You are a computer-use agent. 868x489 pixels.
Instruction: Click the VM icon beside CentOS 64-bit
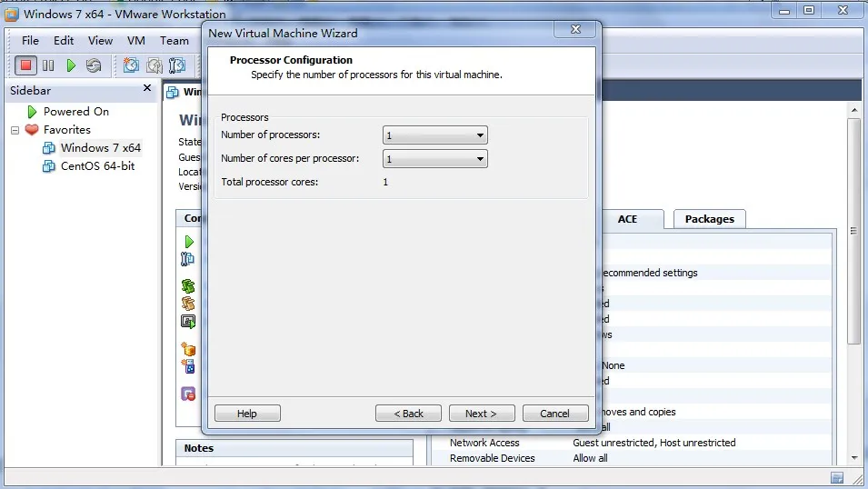[x=49, y=166]
